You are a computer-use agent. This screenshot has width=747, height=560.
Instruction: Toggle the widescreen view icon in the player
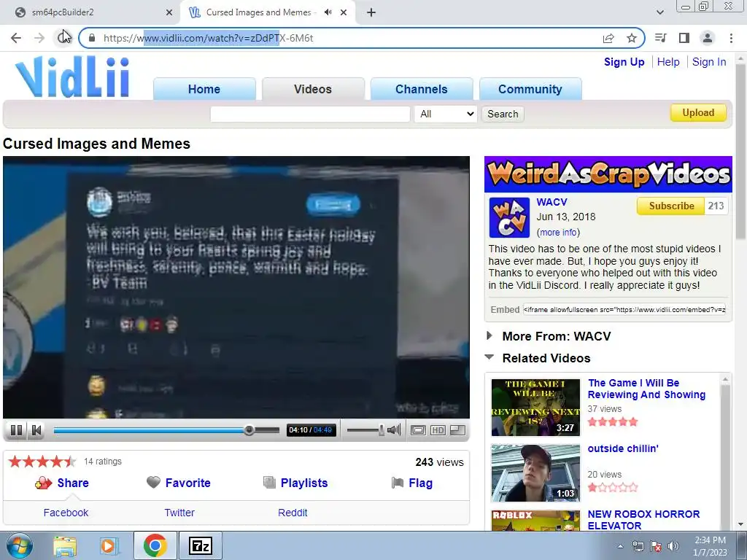pos(418,430)
